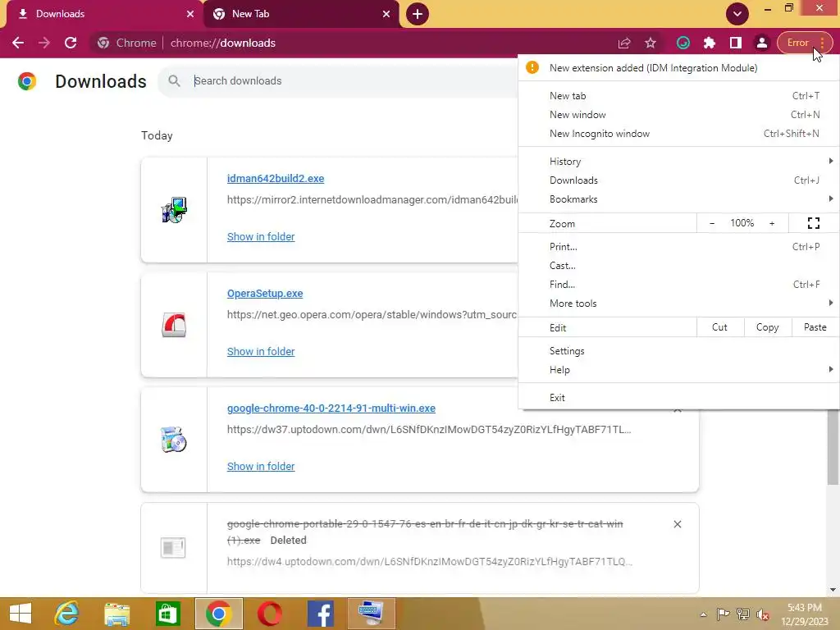Show OperaSetup.exe in folder
This screenshot has height=630, width=840.
(261, 351)
